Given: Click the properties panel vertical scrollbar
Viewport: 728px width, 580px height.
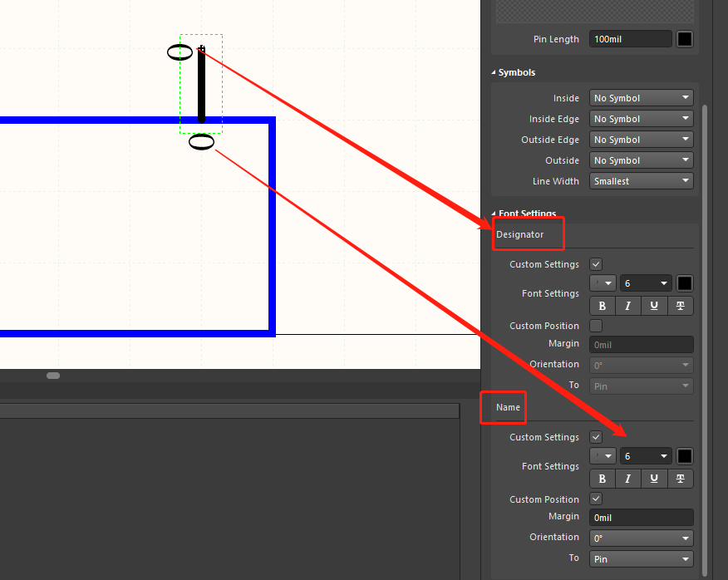Looking at the screenshot, I should pos(705,341).
